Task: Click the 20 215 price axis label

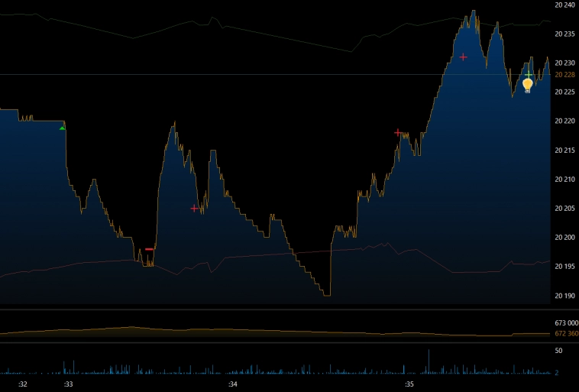Action: [x=565, y=151]
